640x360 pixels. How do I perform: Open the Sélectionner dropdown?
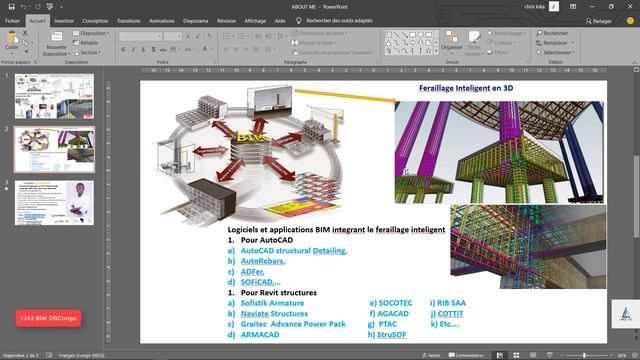tap(556, 53)
